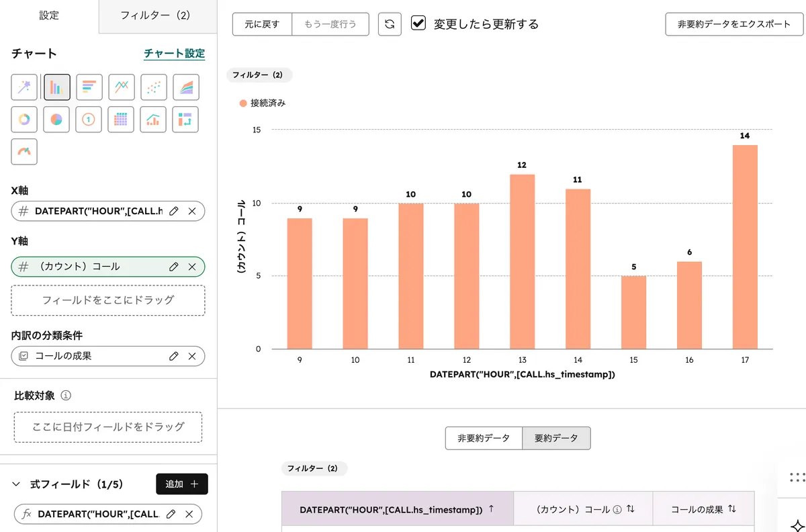Click the refresh icon button
This screenshot has width=806, height=532.
pyautogui.click(x=389, y=24)
